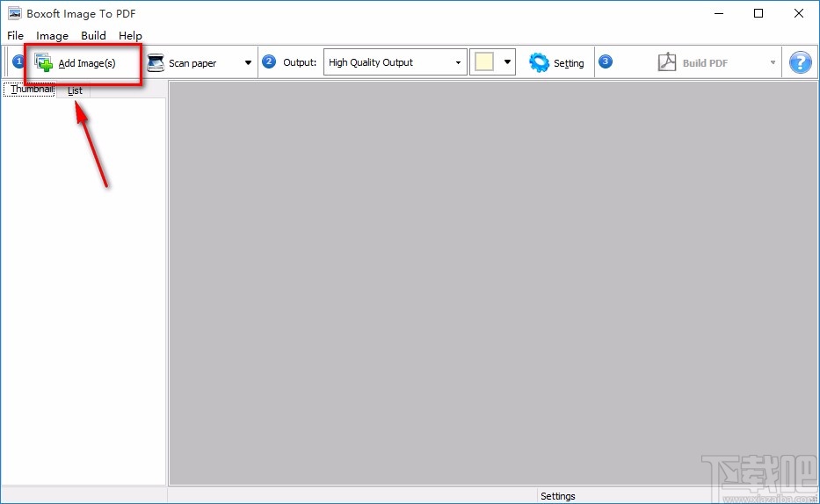Expand the Scan paper dropdown arrow

(248, 62)
